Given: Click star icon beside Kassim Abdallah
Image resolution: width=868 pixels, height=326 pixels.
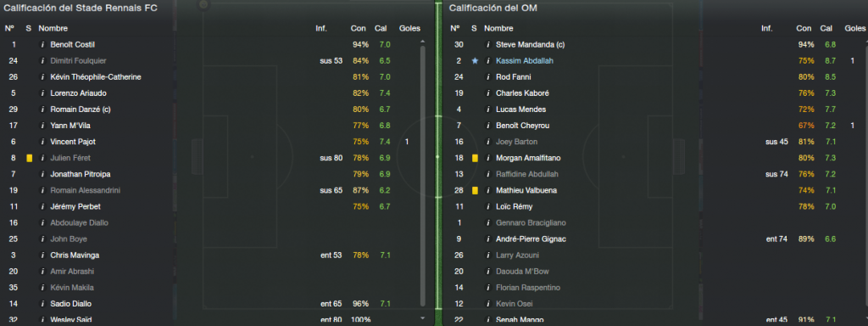Looking at the screenshot, I should pyautogui.click(x=475, y=61).
